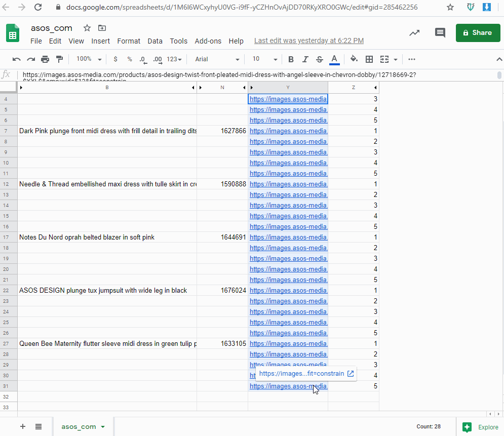Click the Print icon
Image resolution: width=504 pixels, height=436 pixels.
pyautogui.click(x=45, y=59)
